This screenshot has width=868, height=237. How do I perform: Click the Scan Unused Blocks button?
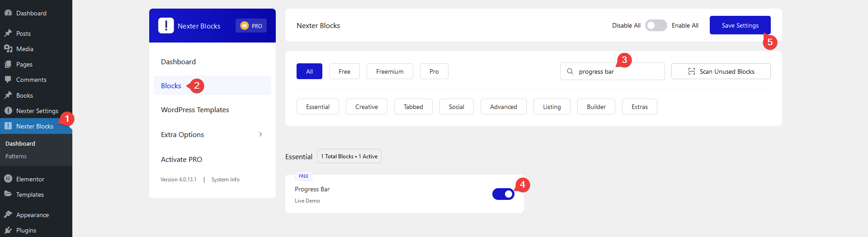721,71
